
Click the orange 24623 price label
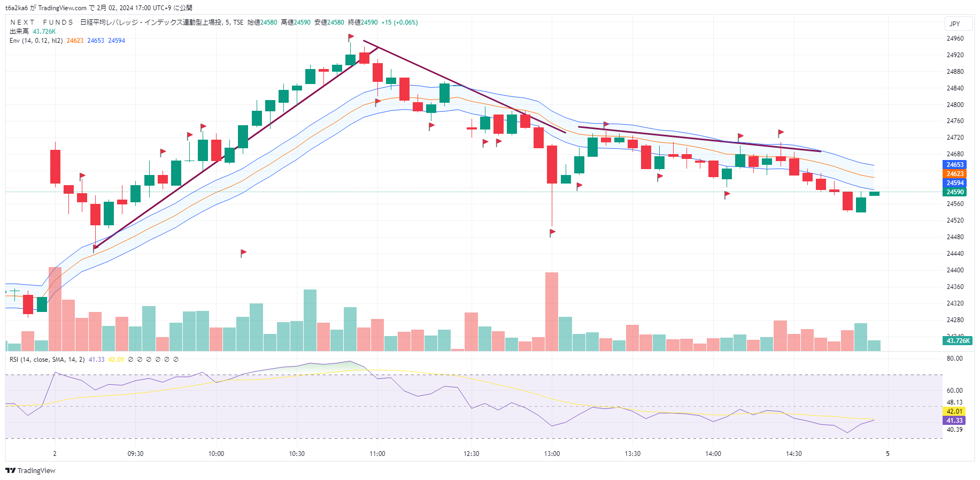click(955, 174)
